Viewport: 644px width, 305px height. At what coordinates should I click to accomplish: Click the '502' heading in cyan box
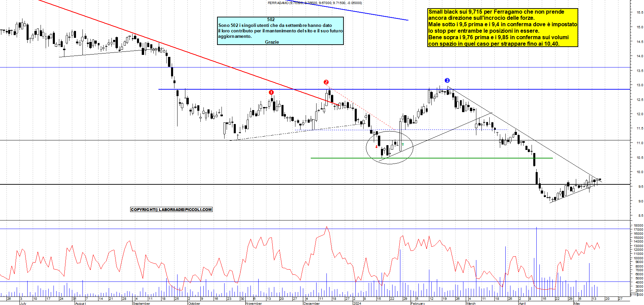[271, 20]
